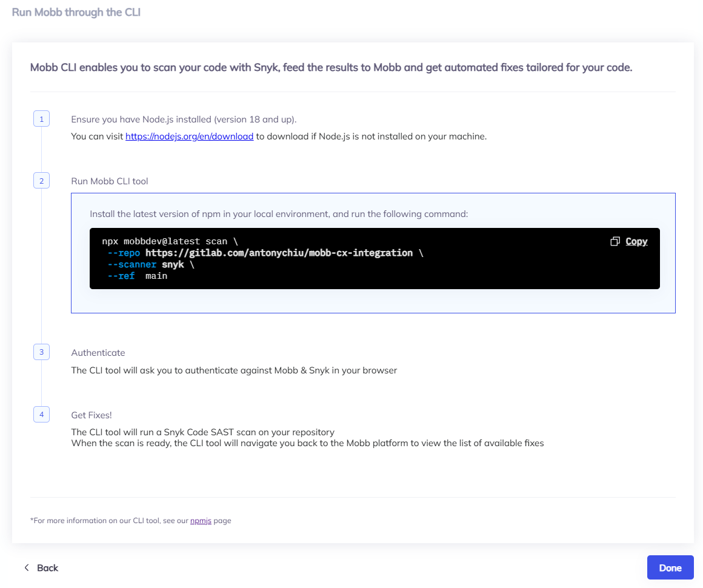
Task: Click the step 3 number badge
Action: coord(41,352)
